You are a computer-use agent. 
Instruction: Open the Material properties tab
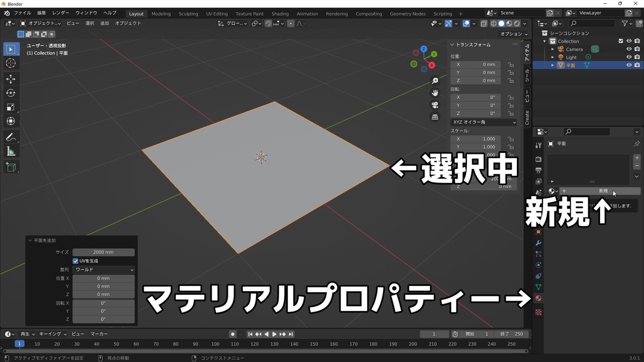[538, 298]
